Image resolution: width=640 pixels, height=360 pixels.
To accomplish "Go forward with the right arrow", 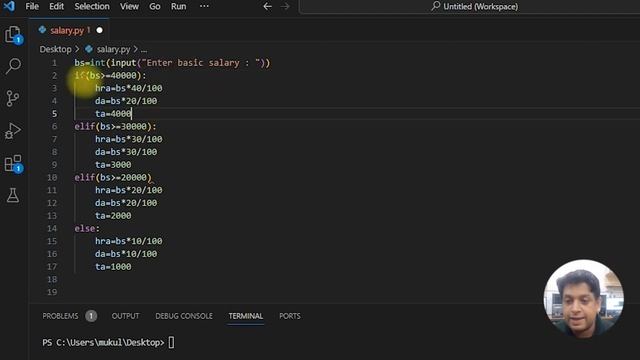I will tap(285, 7).
